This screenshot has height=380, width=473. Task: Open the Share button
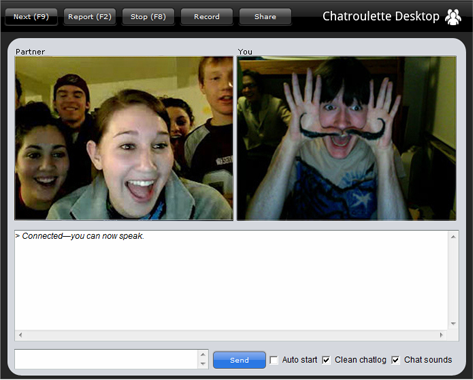click(265, 17)
